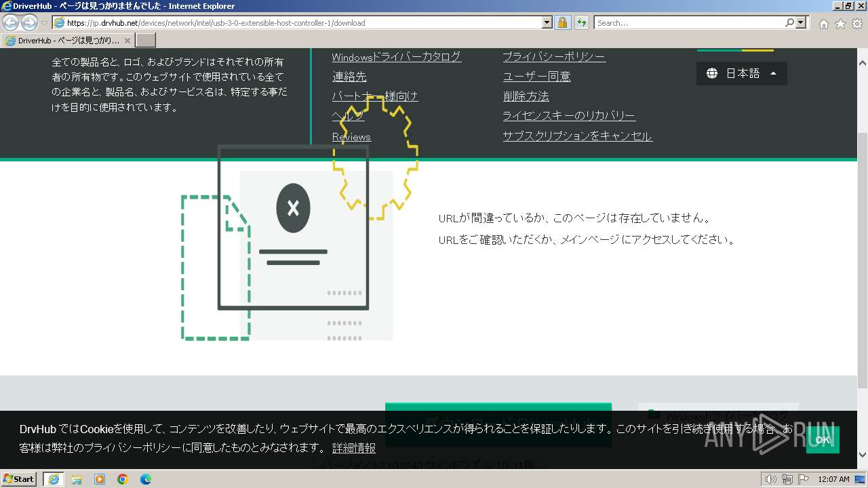This screenshot has height=488, width=868.
Task: Click the 詳細情報 cookie details link
Action: [x=354, y=448]
